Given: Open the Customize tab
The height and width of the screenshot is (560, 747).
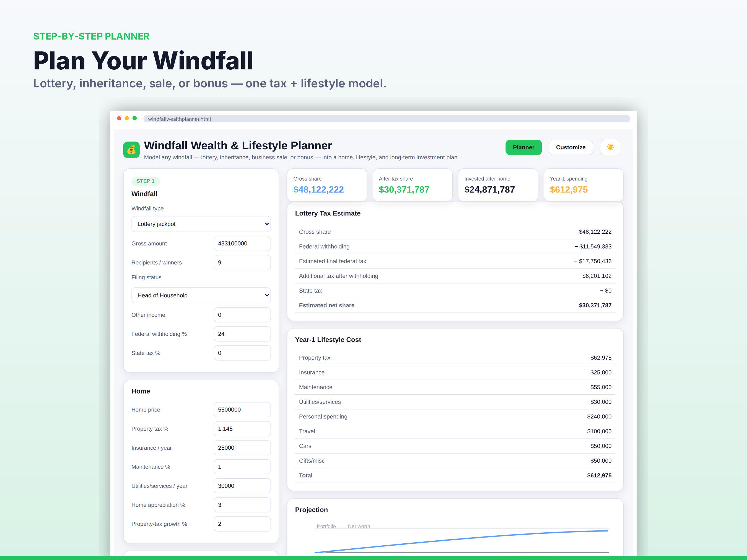Looking at the screenshot, I should coord(571,147).
